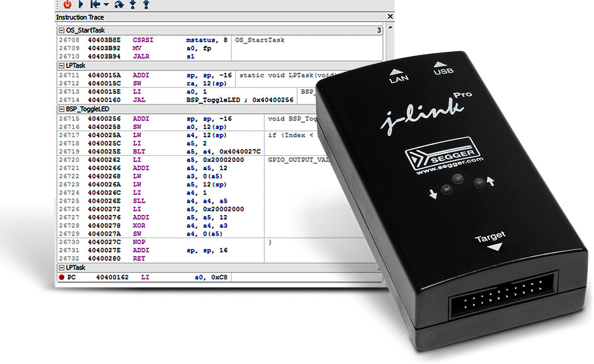Click the Step Back arrow icon
Image resolution: width=594 pixels, height=364 pixels.
pos(95,4)
